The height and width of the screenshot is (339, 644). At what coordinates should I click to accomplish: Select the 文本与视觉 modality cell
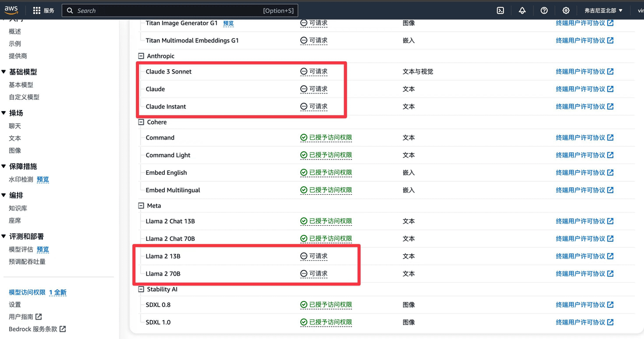[418, 72]
